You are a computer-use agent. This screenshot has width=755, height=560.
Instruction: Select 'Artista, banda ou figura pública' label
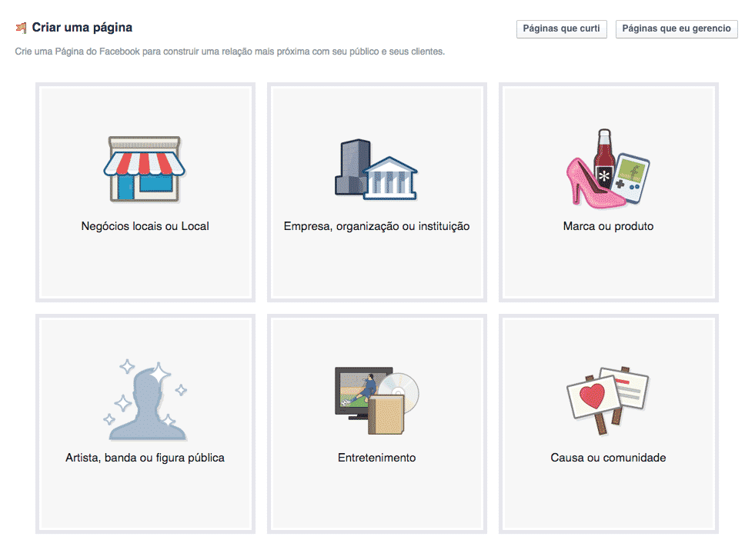click(145, 458)
